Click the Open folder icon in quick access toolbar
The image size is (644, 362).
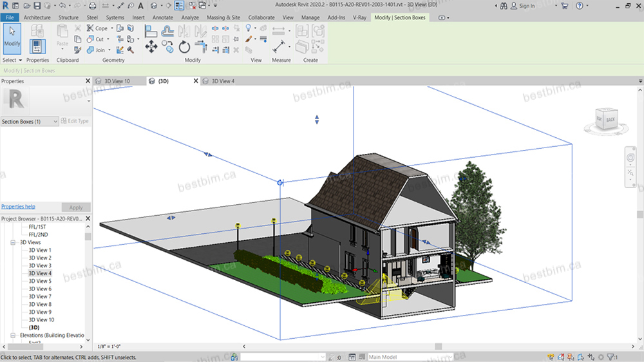[26, 6]
